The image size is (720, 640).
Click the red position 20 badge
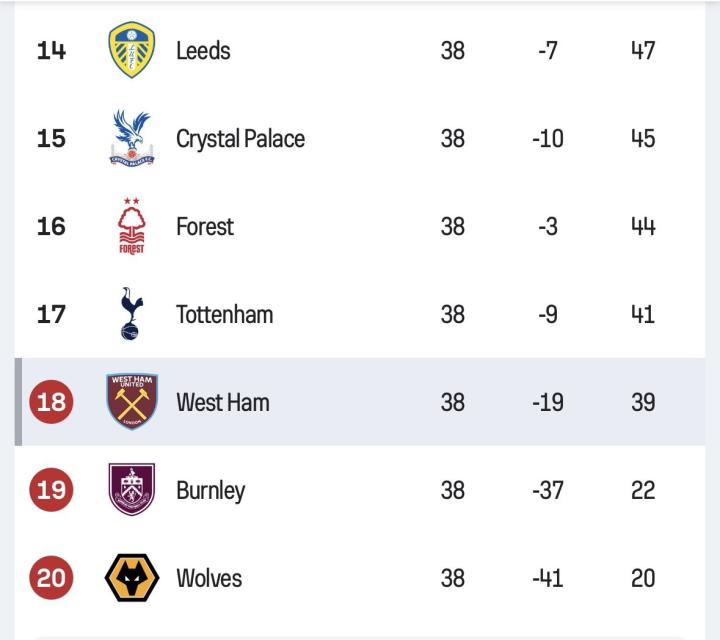(x=51, y=578)
